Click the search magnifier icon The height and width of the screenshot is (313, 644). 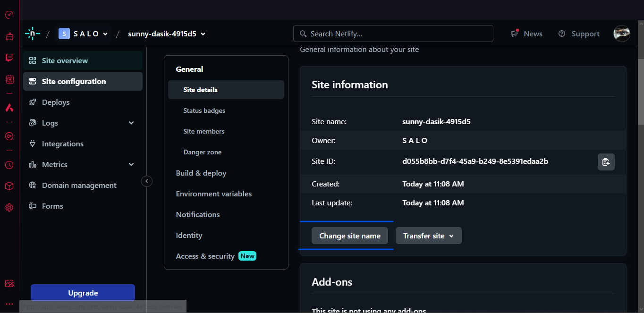click(303, 34)
